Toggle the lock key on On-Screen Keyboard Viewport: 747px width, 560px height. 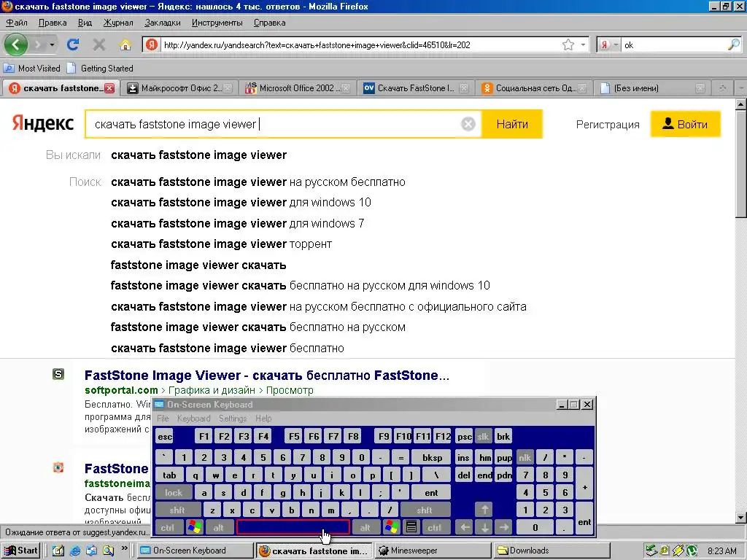(174, 492)
